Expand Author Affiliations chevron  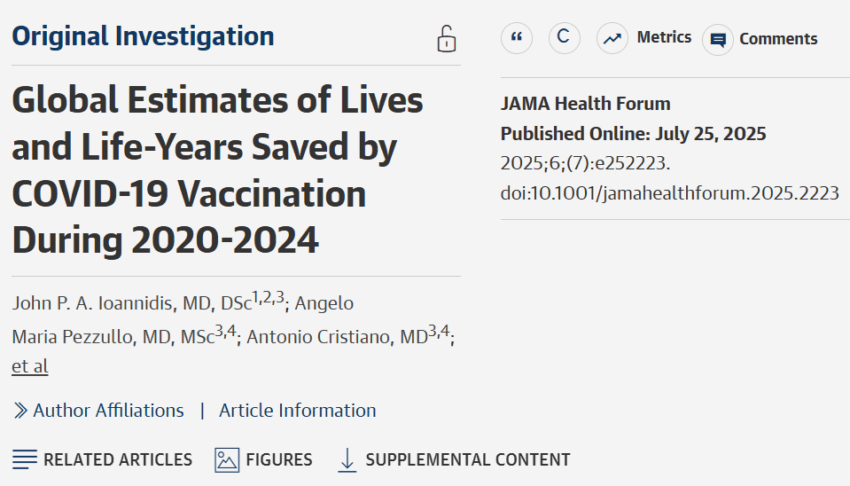click(x=21, y=411)
